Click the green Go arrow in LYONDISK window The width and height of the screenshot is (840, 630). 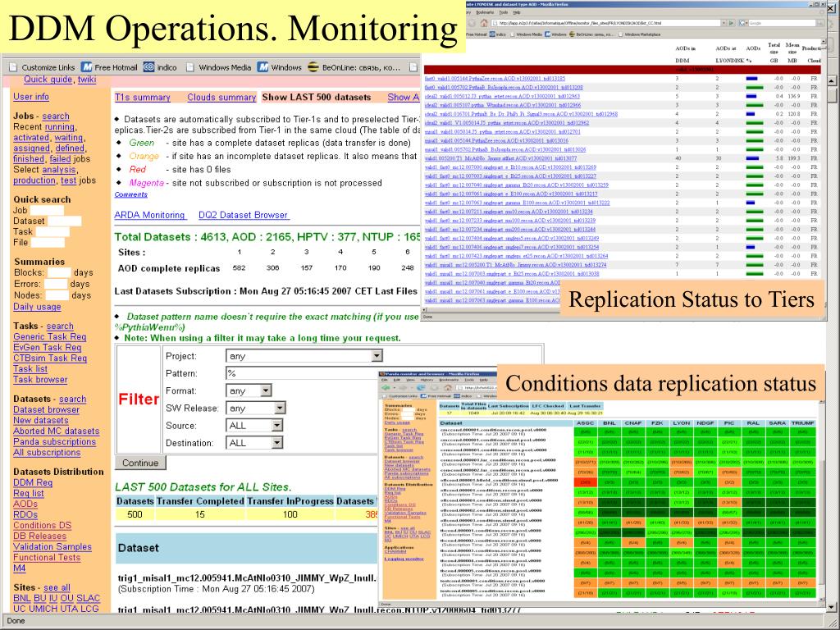730,23
